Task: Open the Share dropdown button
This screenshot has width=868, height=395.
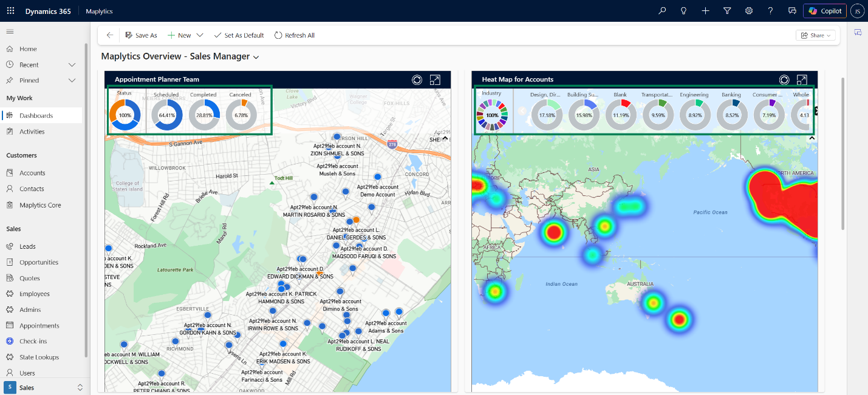Action: coord(816,35)
